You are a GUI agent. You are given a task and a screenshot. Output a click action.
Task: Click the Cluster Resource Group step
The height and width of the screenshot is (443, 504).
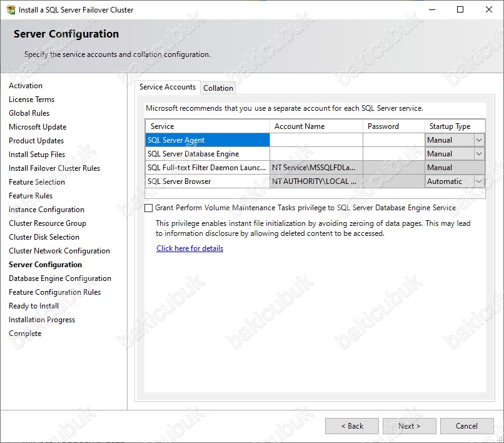point(48,223)
